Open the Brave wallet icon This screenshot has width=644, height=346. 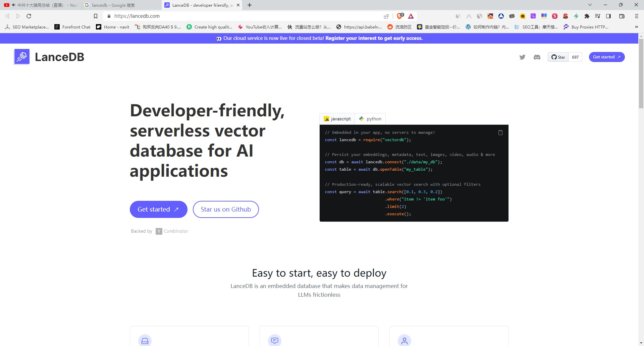(x=622, y=16)
